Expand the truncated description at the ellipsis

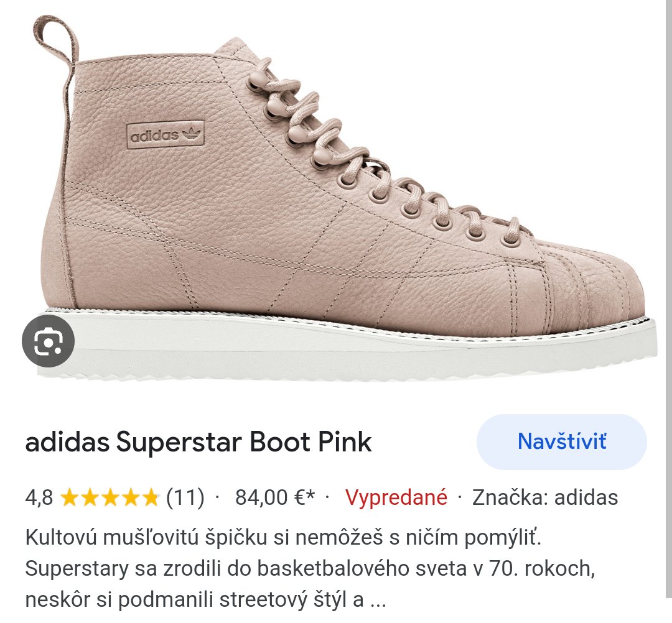[378, 600]
